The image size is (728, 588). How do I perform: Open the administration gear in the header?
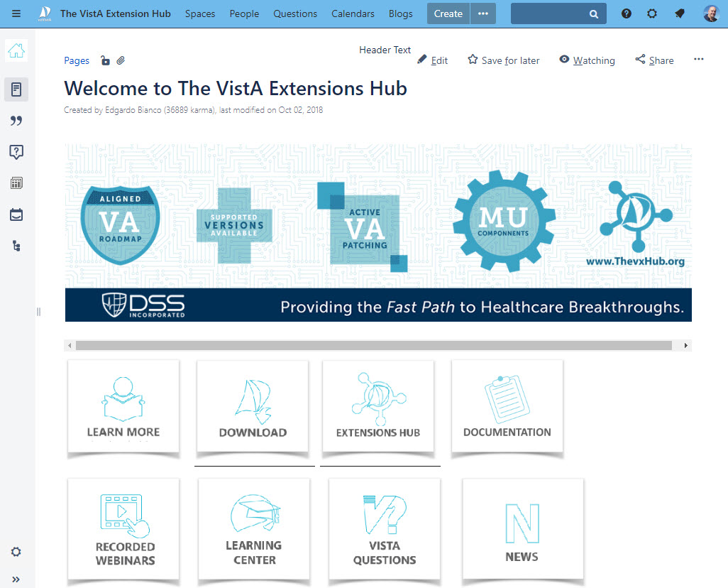652,13
